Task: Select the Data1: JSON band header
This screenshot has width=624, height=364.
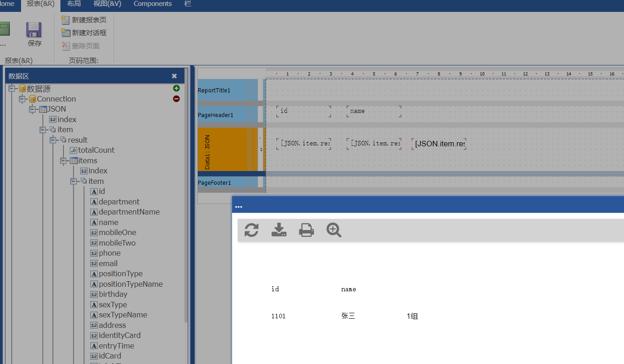Action: coord(228,150)
